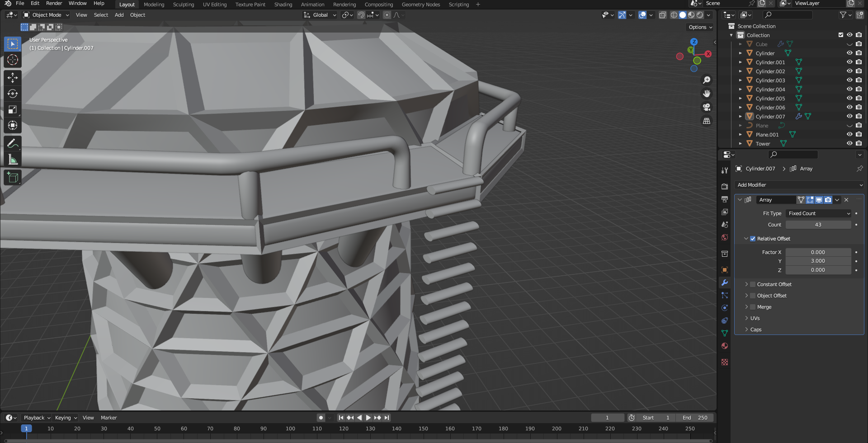The image size is (868, 443).
Task: Open viewport Add menu
Action: coord(119,15)
